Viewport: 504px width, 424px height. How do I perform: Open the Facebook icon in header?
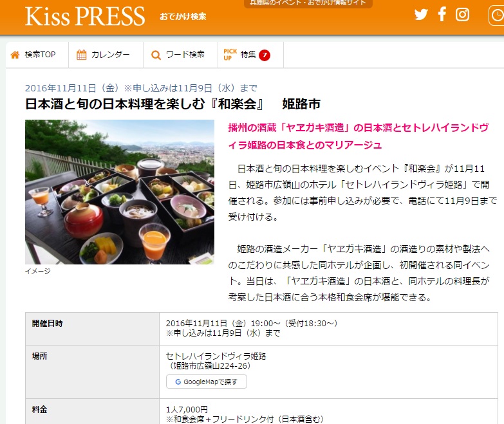coord(442,14)
